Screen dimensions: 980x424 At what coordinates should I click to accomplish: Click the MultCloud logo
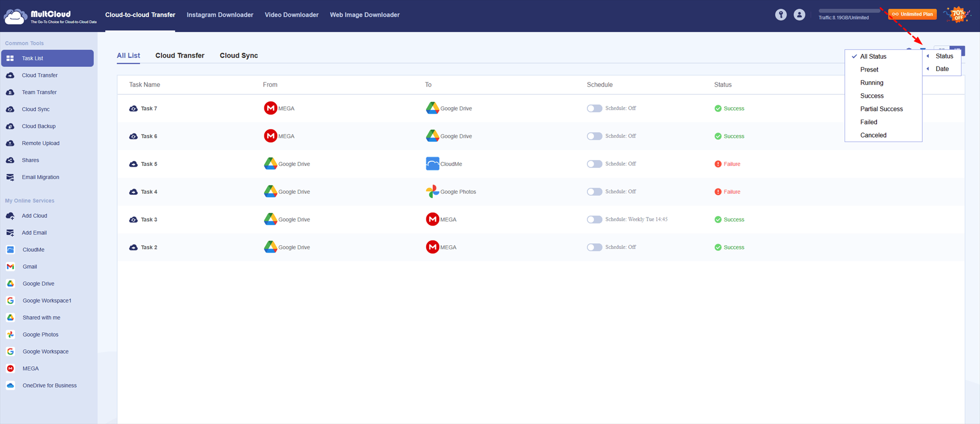coord(50,16)
